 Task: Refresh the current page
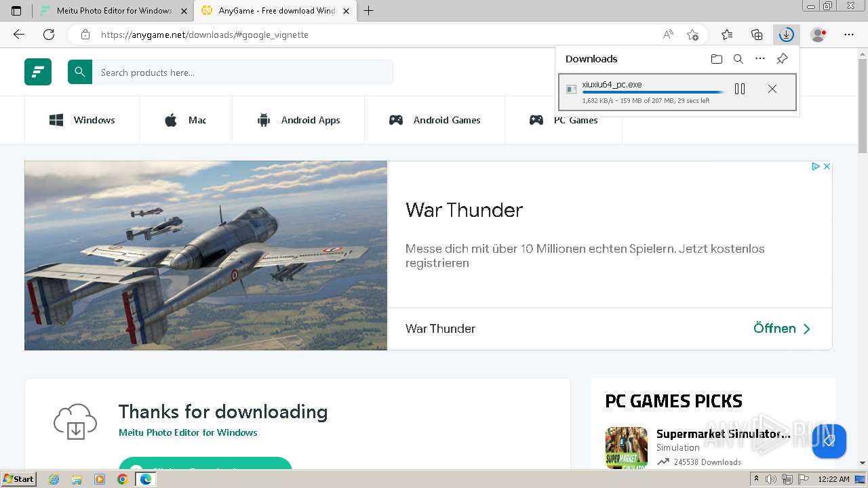pos(49,35)
